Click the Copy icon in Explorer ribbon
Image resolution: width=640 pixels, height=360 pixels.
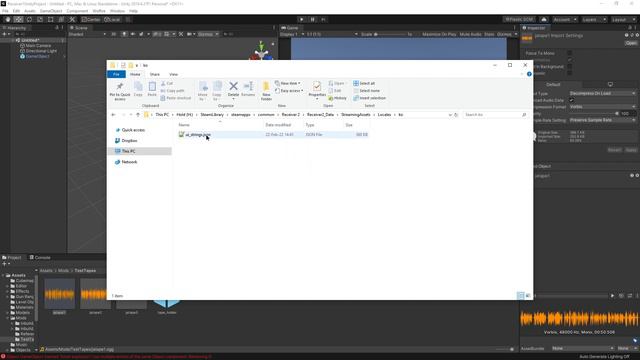tap(138, 89)
